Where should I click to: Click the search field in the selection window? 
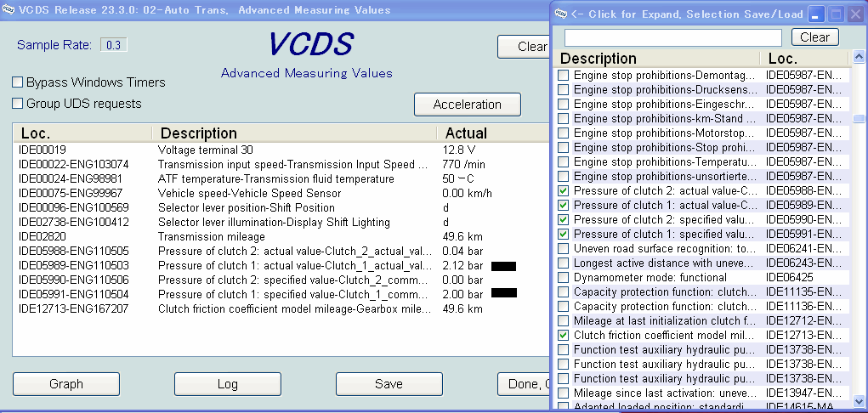click(672, 37)
